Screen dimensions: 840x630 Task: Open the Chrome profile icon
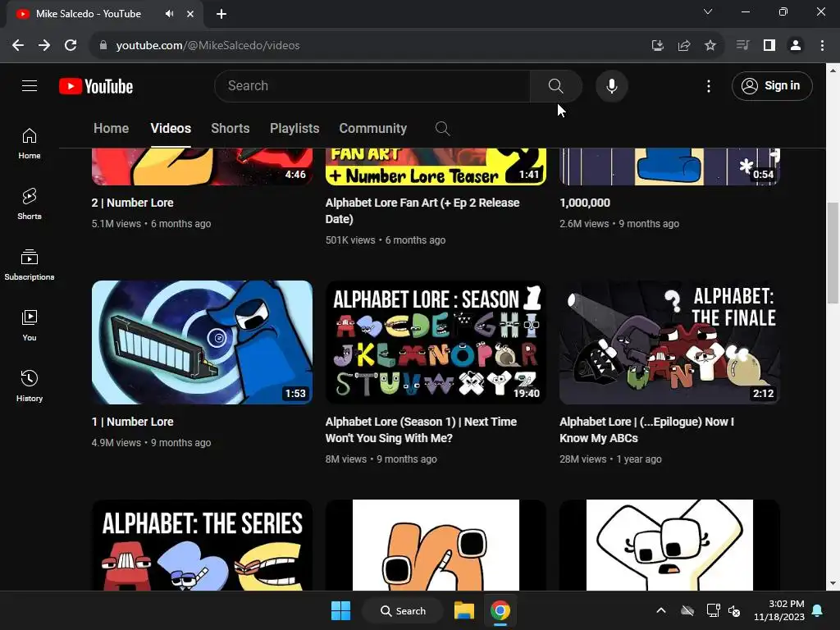click(796, 46)
